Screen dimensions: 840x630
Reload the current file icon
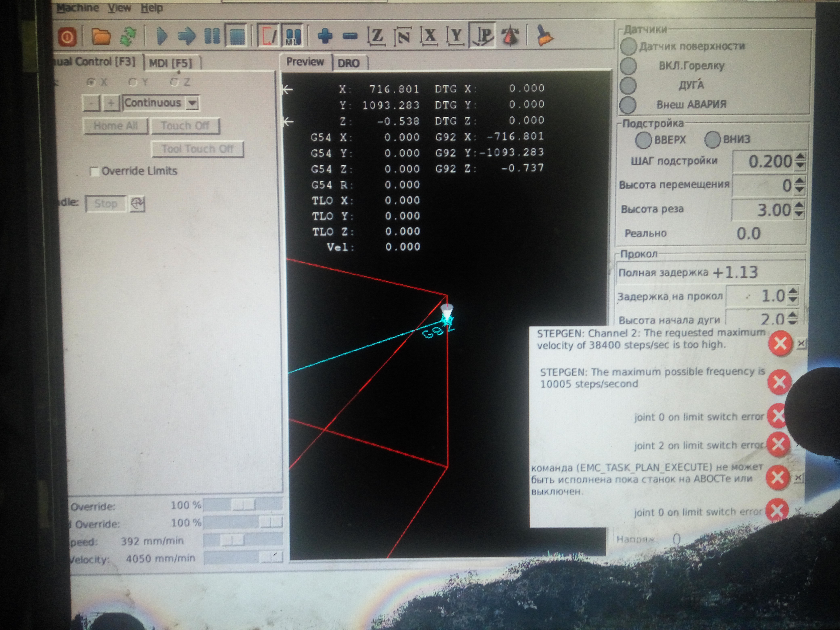pos(129,37)
